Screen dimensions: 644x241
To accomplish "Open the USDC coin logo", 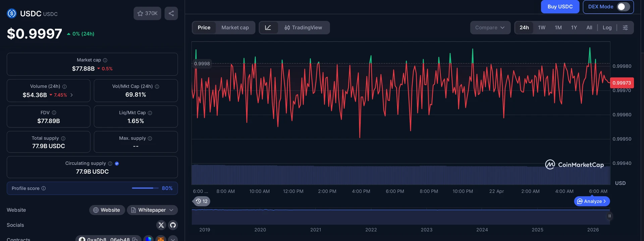I will 12,13.
